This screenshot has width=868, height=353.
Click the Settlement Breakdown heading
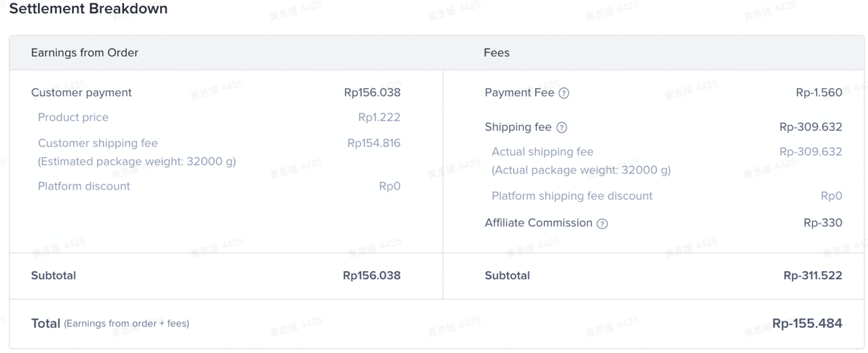[x=88, y=9]
